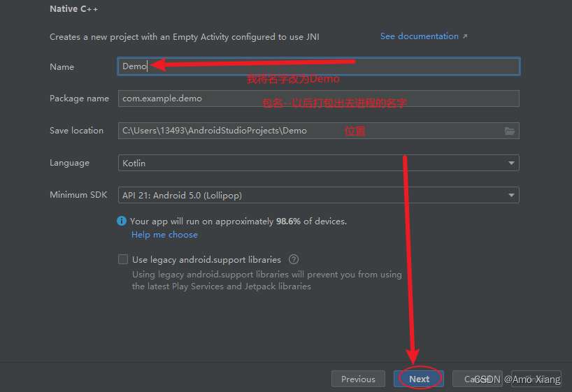Enable Use legacy android.support libraries checkbox

pyautogui.click(x=123, y=259)
